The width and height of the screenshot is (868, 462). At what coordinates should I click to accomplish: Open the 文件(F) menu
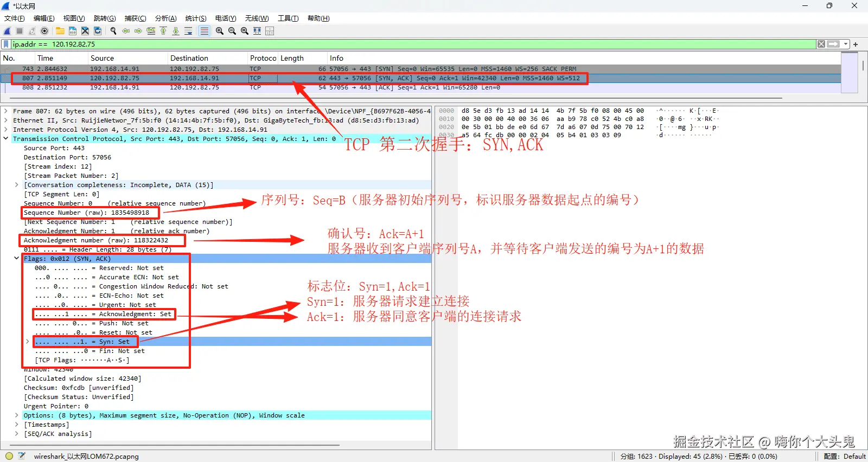[15, 18]
